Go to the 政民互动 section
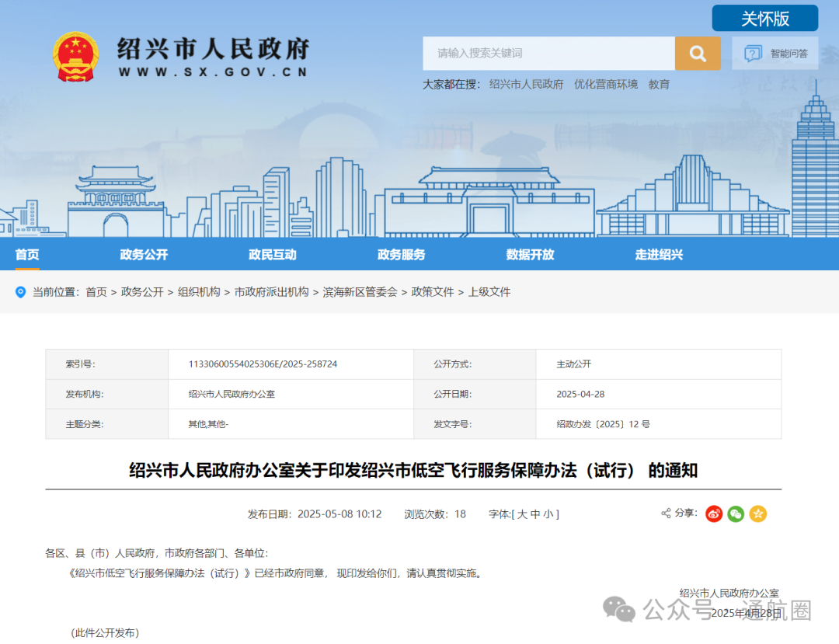The image size is (839, 644). pyautogui.click(x=272, y=254)
